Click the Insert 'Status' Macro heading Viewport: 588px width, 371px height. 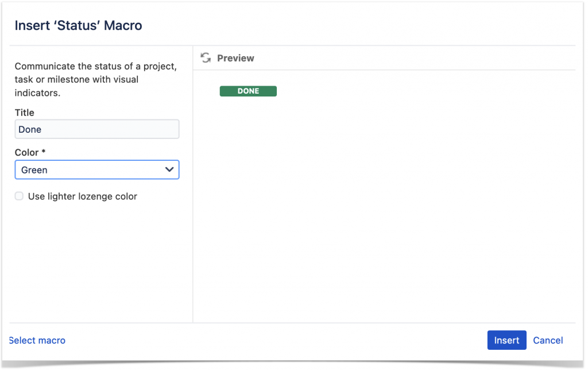click(78, 25)
